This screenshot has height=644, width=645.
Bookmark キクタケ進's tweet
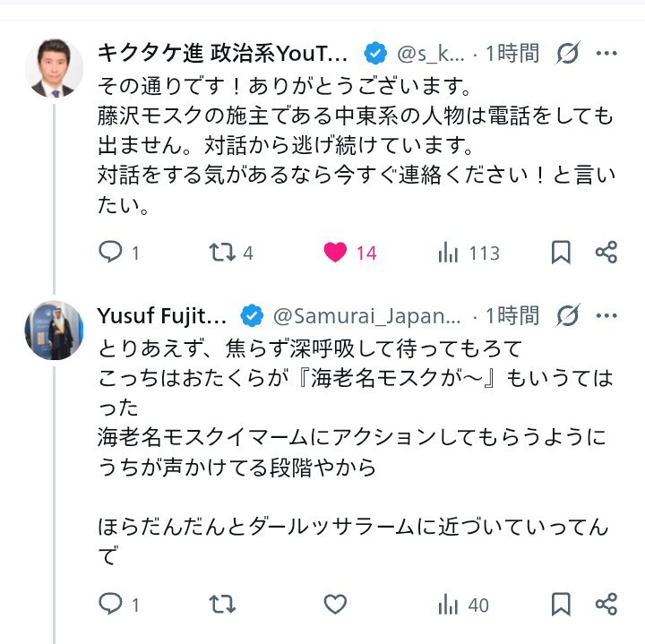coord(561,253)
